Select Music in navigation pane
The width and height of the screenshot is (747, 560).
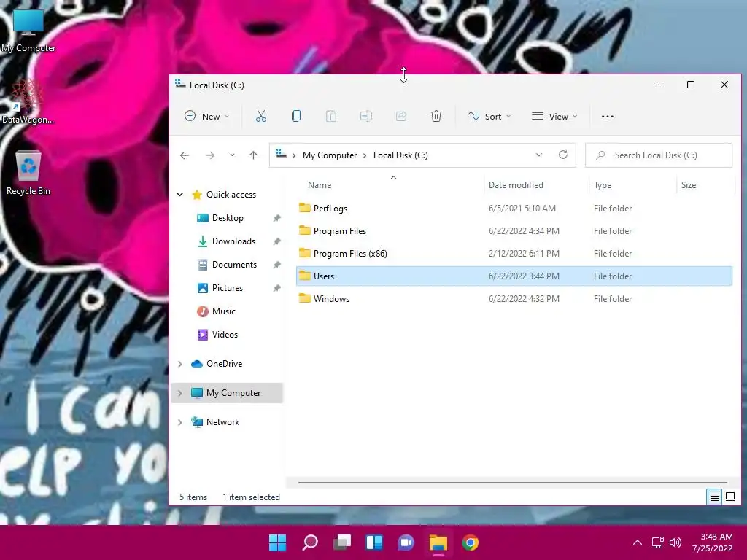click(223, 311)
